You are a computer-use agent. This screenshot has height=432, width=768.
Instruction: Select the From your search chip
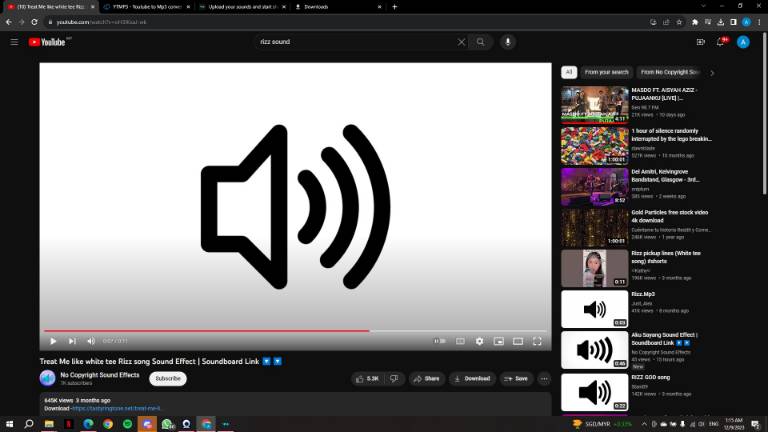[606, 72]
